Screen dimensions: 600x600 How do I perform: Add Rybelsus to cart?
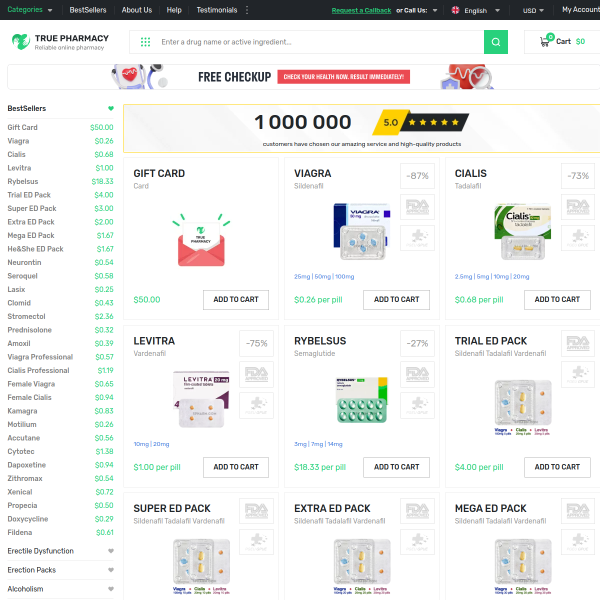coord(396,467)
